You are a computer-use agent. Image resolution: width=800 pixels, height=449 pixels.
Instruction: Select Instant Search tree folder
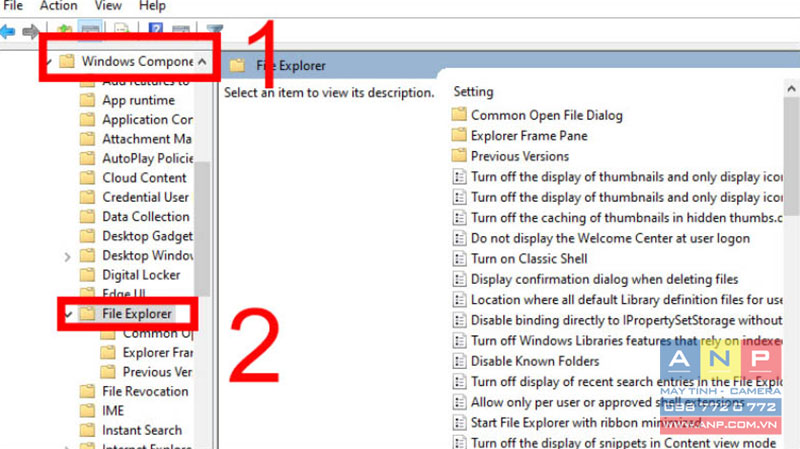142,430
